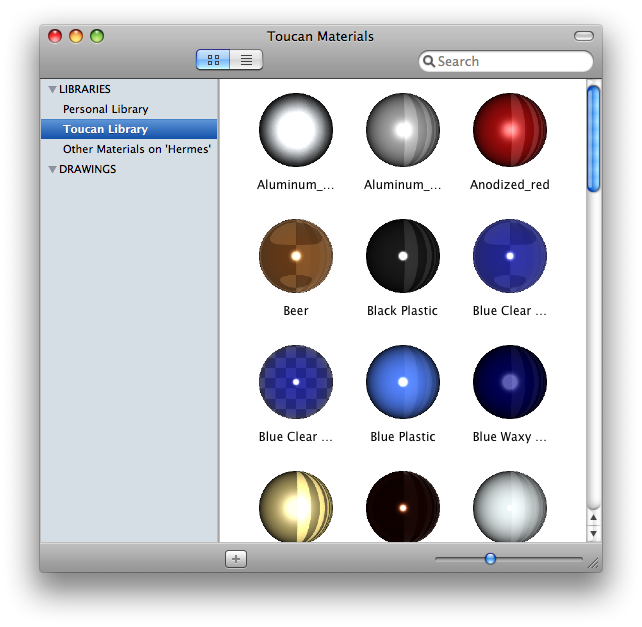Click into the Search field
This screenshot has height=627, width=642.
[512, 61]
